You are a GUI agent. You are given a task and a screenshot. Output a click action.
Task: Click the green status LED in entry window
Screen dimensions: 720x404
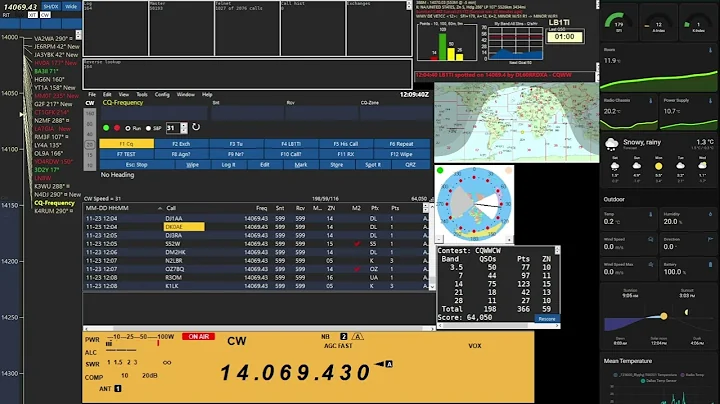pyautogui.click(x=106, y=128)
